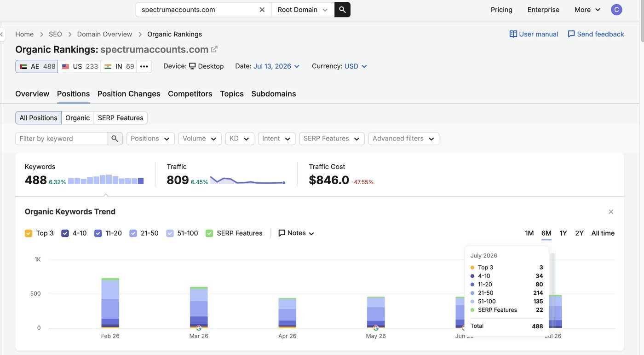Click the Filter by keyword field
Viewport: 644px width, 355px height.
(x=61, y=139)
